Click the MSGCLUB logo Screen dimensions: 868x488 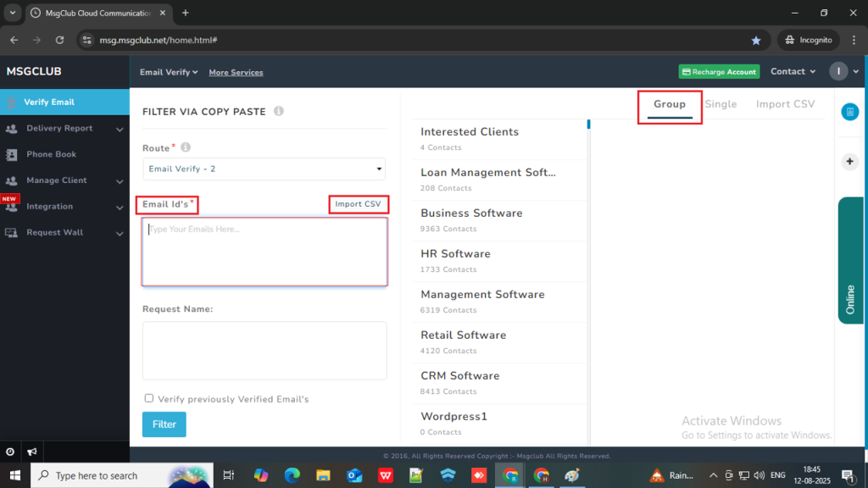34,71
